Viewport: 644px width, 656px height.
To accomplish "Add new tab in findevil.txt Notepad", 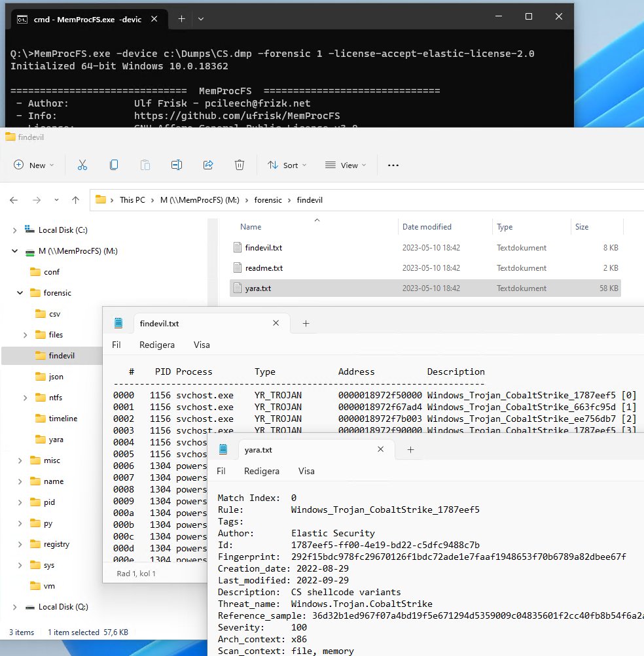I will coord(306,323).
